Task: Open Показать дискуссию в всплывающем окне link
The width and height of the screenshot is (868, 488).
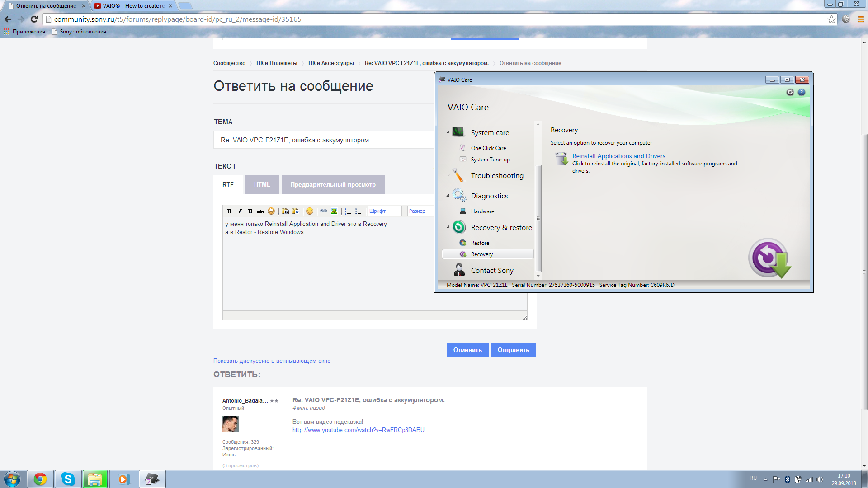Action: coord(272,361)
